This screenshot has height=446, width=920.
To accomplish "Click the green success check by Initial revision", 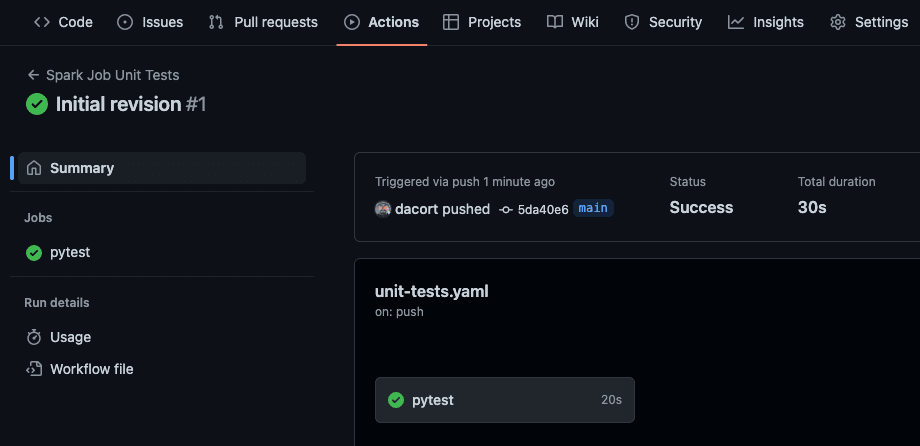I will click(37, 104).
